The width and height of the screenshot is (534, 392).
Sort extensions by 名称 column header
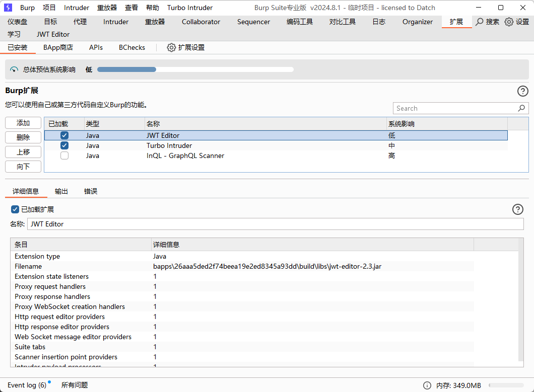[265, 124]
